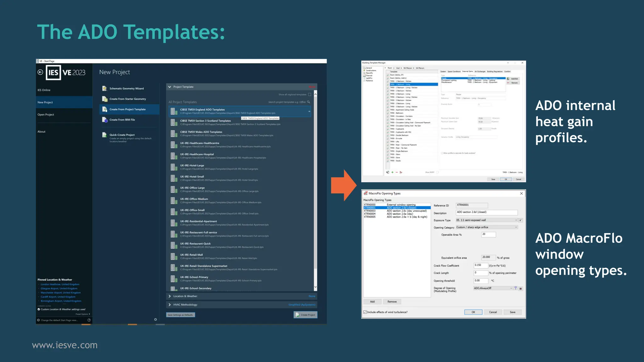Image resolution: width=644 pixels, height=362 pixels.
Task: Click red minus remove template icon in Template Manager
Action: click(x=397, y=172)
